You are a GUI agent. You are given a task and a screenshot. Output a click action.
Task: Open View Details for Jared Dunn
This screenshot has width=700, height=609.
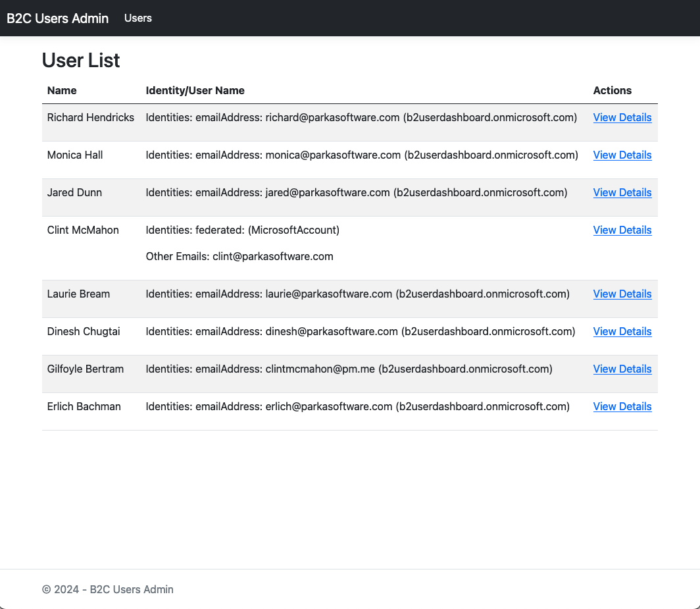[x=622, y=192]
